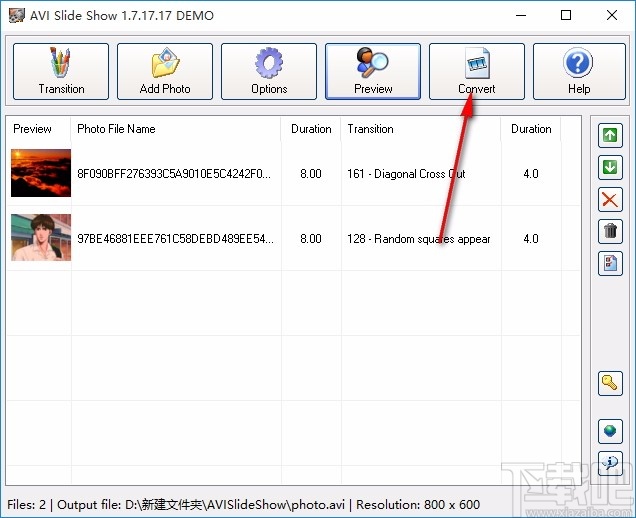Select the sunset clouds thumbnail
This screenshot has height=518, width=636.
point(41,173)
